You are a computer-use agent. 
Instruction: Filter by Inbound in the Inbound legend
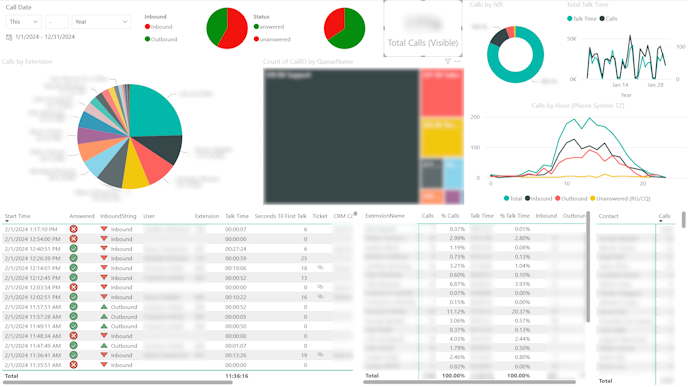[x=158, y=27]
